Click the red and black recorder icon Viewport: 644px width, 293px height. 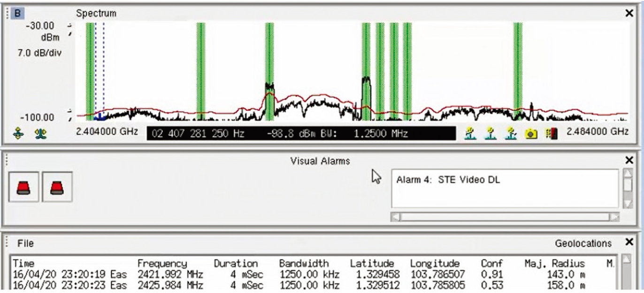pos(551,134)
